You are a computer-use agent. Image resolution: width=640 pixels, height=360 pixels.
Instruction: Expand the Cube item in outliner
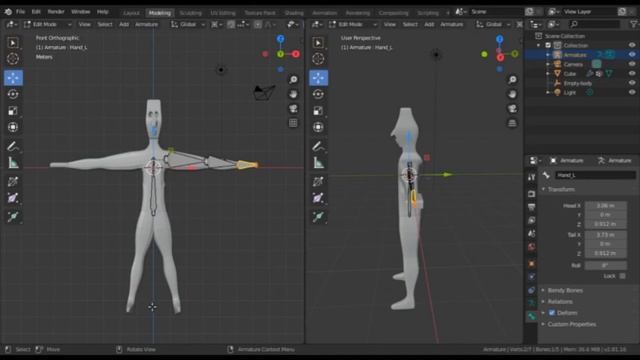point(548,74)
